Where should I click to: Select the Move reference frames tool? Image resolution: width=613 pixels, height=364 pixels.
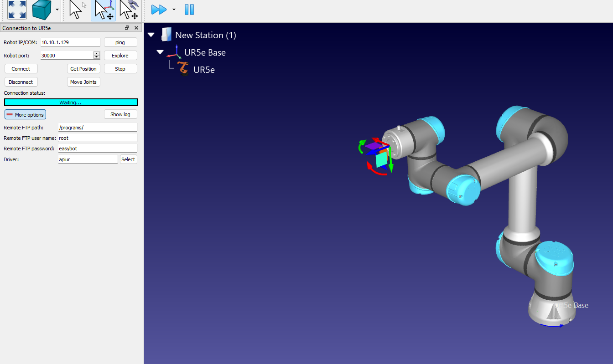pyautogui.click(x=103, y=10)
